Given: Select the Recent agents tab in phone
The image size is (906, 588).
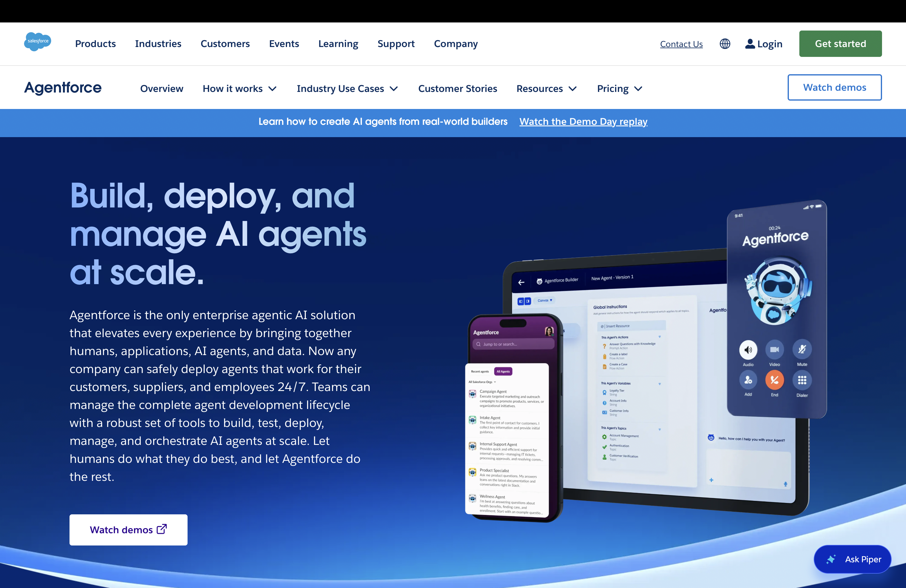Looking at the screenshot, I should [480, 372].
